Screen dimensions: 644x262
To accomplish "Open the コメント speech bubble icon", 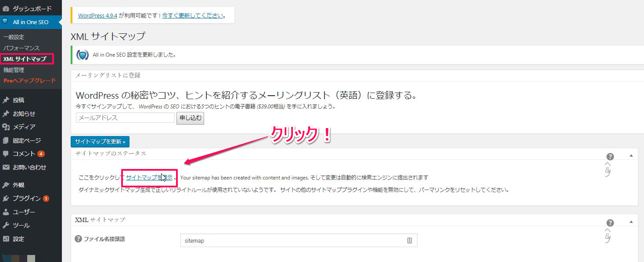I will (6, 154).
